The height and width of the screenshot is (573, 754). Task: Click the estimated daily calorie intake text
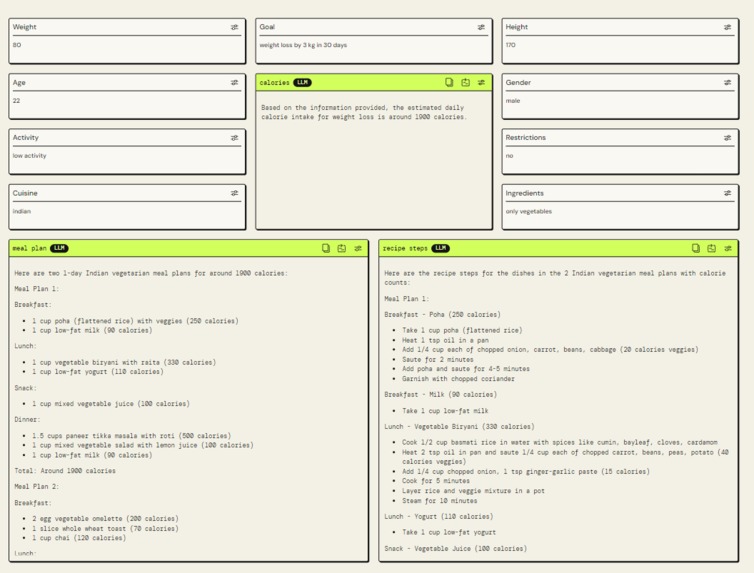pos(364,112)
